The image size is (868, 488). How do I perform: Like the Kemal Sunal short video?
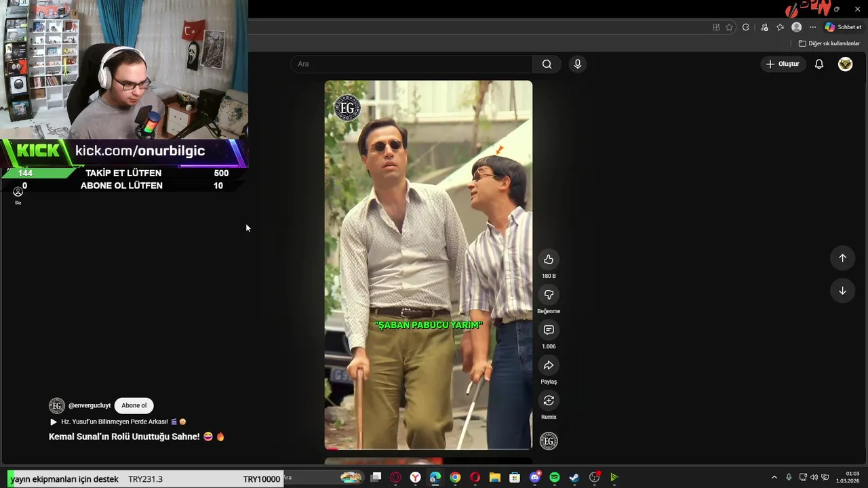tap(549, 260)
